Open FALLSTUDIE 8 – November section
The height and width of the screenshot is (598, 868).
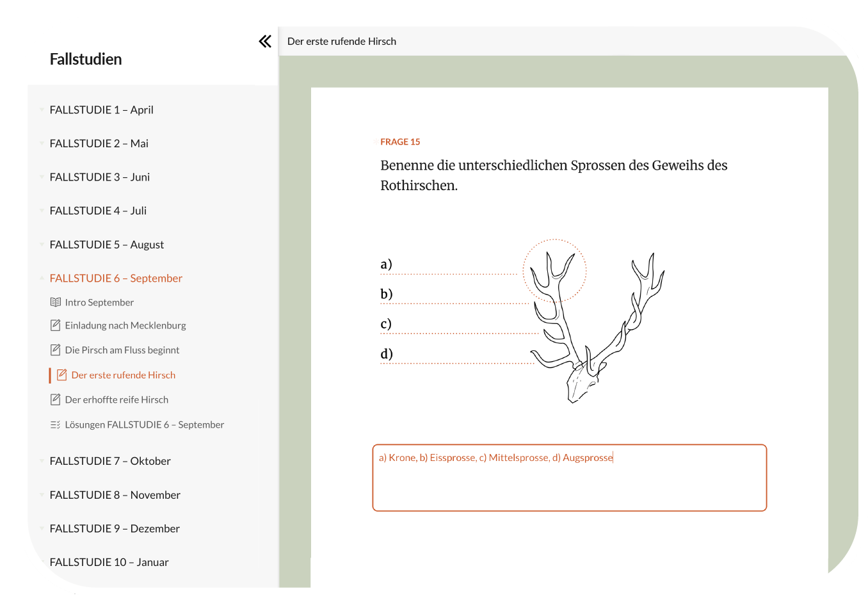[x=115, y=495]
